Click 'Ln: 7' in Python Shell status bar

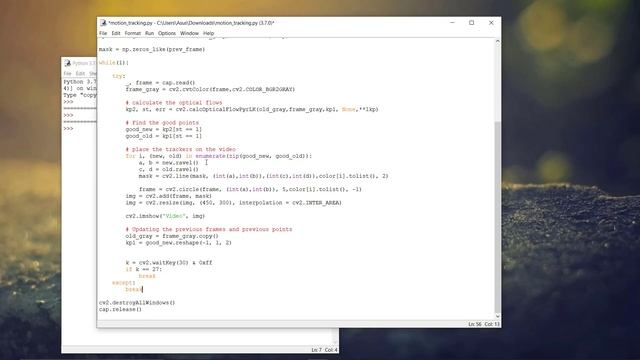point(316,350)
